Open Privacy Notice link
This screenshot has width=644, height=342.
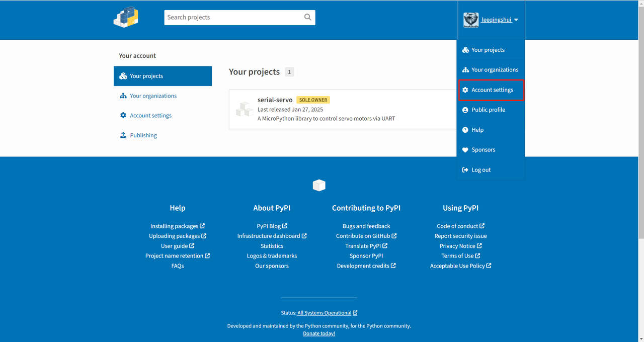pyautogui.click(x=461, y=246)
